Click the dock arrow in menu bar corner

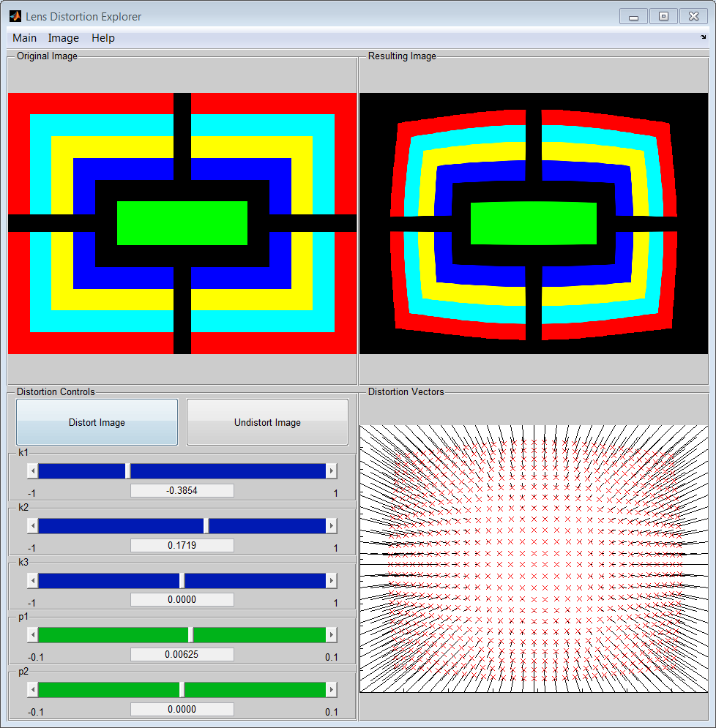coord(703,37)
